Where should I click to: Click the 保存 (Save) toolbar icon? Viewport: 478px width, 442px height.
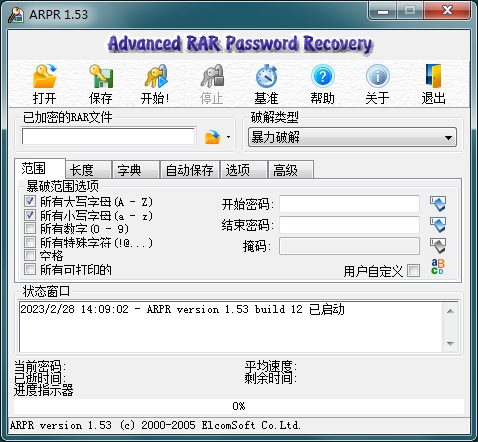coord(101,76)
